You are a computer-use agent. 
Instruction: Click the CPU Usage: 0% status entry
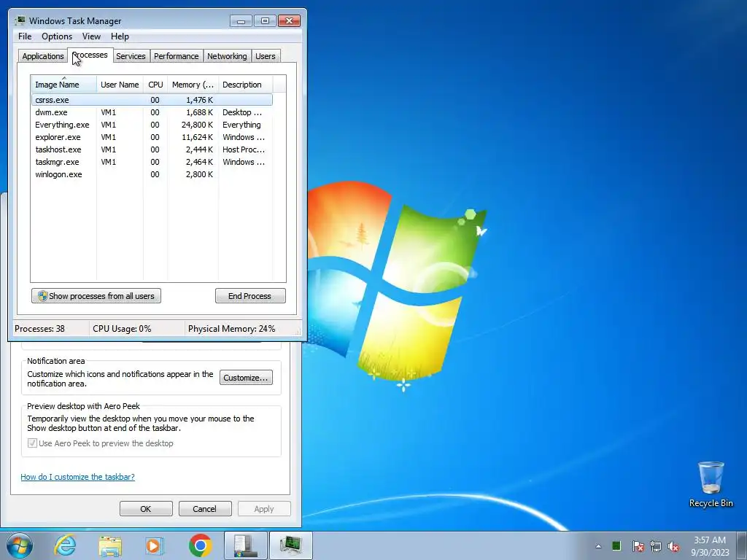click(122, 329)
